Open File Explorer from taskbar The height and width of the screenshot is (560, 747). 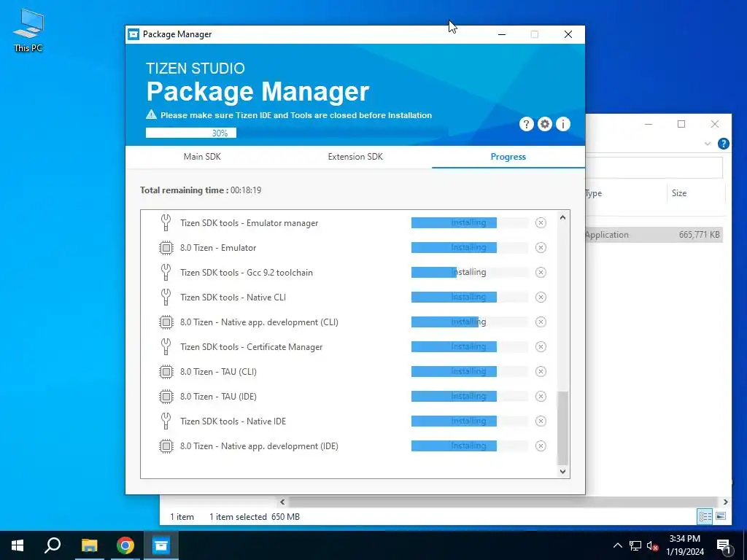(89, 545)
